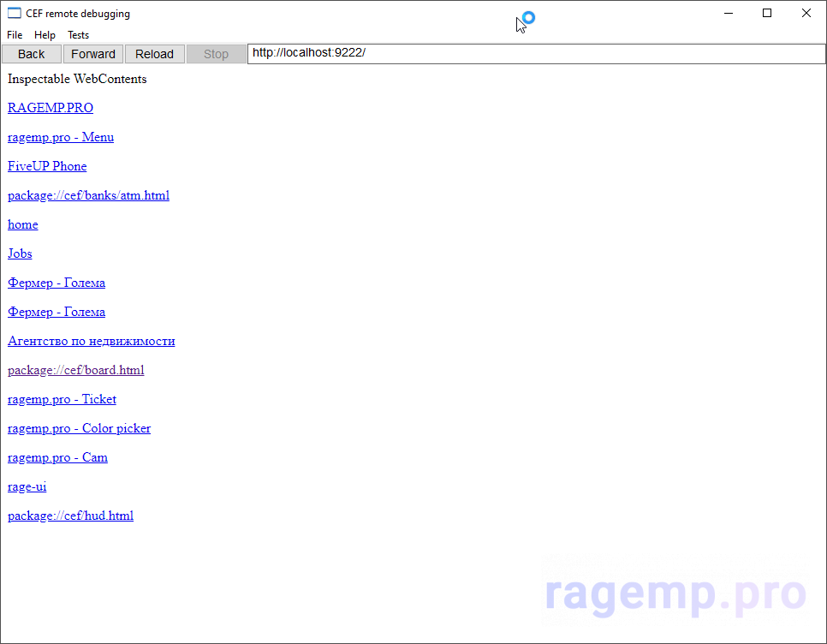
Task: Open the Tests menu
Action: [x=78, y=35]
